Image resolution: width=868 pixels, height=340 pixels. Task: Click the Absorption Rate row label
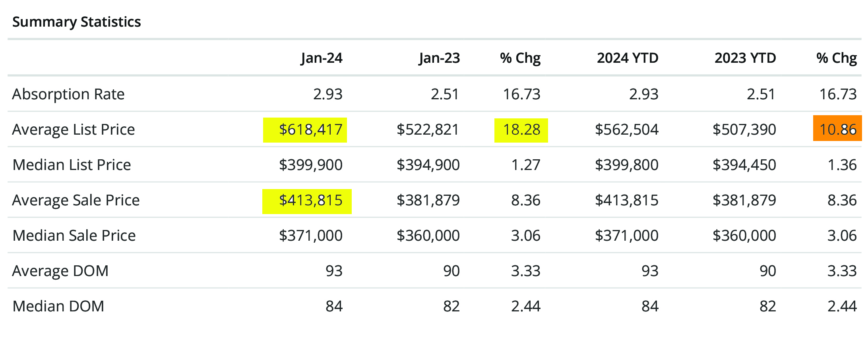(68, 94)
